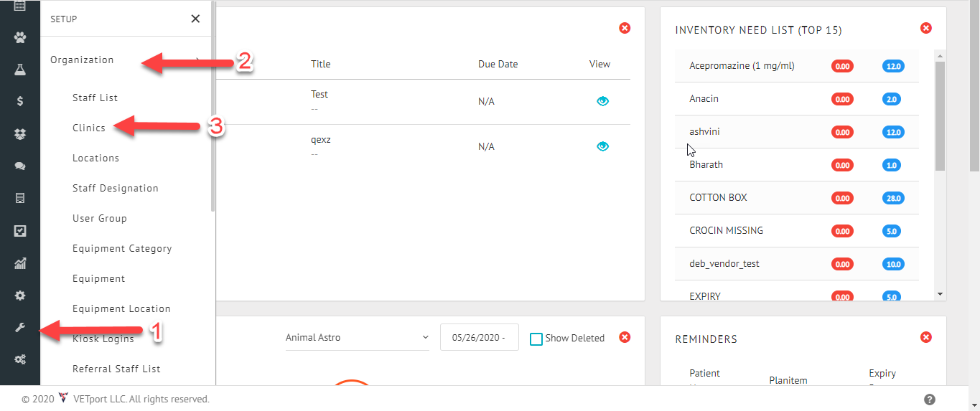Open the lab flask icon in sidebar
The width and height of the screenshot is (980, 411).
point(20,70)
